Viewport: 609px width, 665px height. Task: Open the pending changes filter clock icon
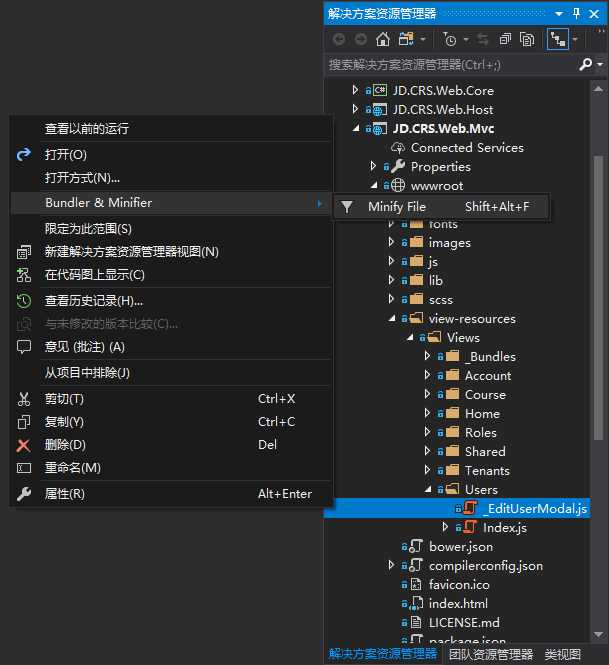pyautogui.click(x=449, y=39)
